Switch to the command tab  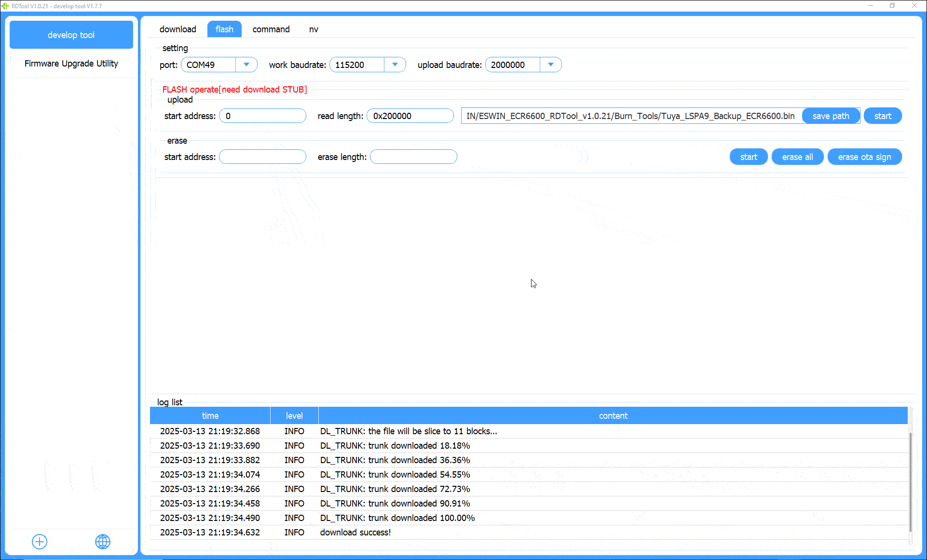[271, 29]
